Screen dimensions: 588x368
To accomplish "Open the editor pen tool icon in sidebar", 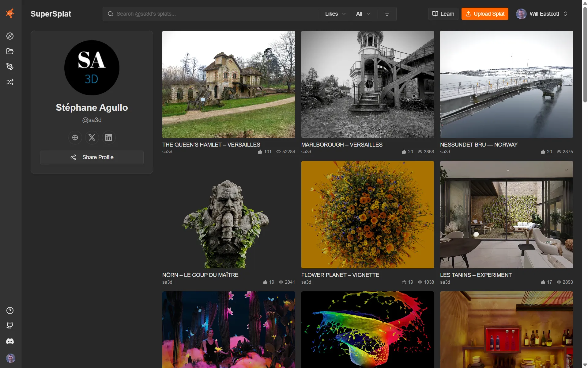I will pyautogui.click(x=10, y=67).
